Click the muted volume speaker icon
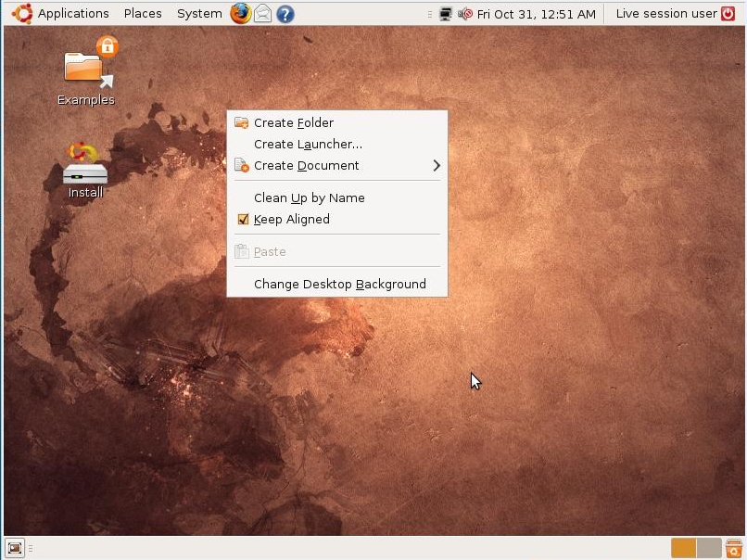Viewport: 747px width, 560px height. point(464,14)
